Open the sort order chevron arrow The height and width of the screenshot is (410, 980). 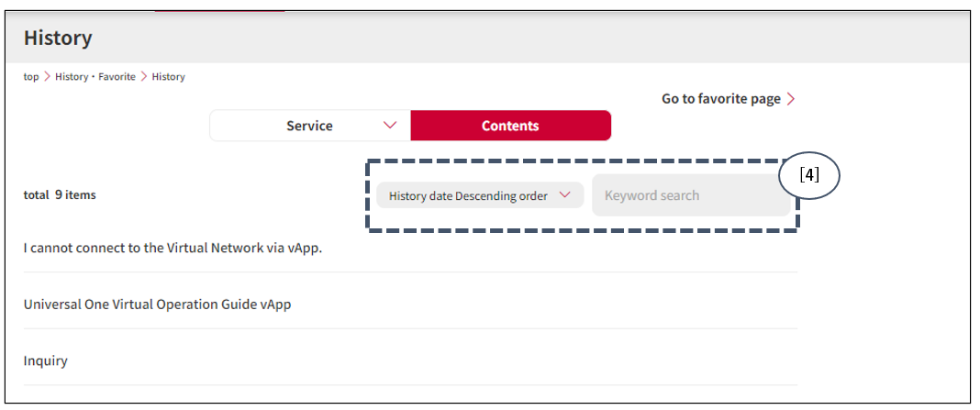pyautogui.click(x=565, y=194)
